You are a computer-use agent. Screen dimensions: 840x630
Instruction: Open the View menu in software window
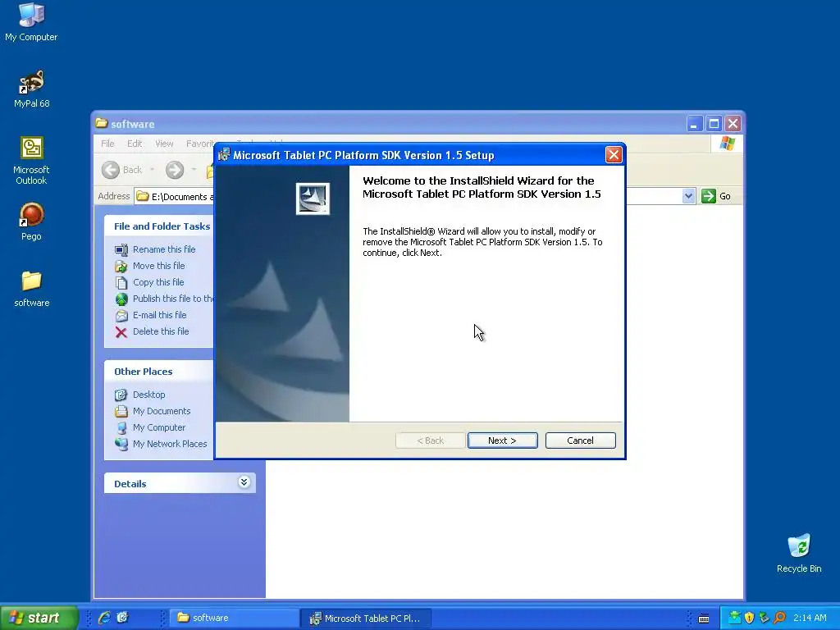164,144
